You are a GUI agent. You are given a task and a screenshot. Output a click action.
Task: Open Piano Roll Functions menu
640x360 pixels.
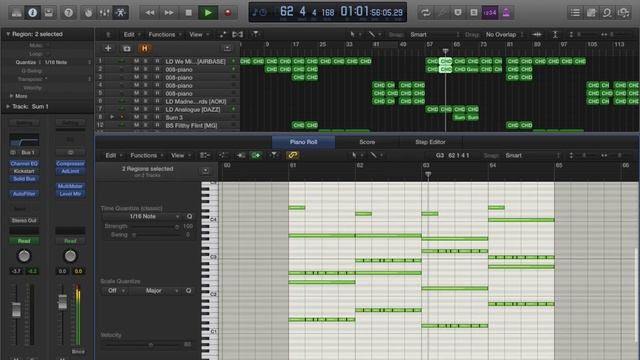pos(146,156)
